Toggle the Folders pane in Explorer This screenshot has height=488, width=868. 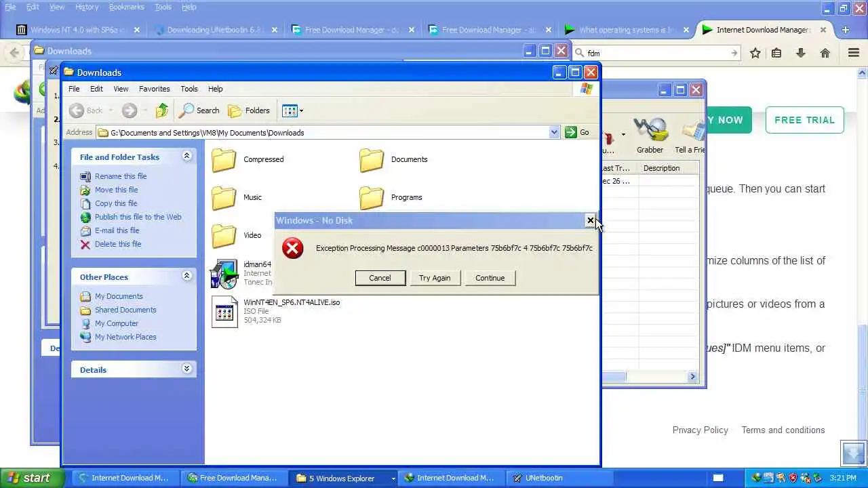pyautogui.click(x=249, y=110)
